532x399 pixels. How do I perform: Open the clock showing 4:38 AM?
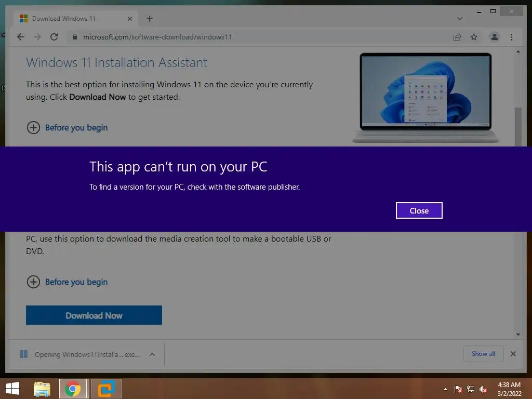pos(509,389)
